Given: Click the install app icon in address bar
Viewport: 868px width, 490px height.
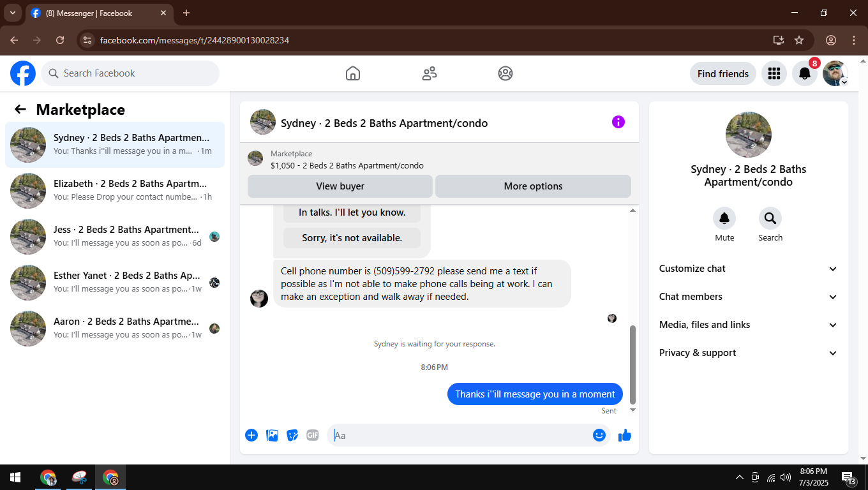Looking at the screenshot, I should coord(779,40).
